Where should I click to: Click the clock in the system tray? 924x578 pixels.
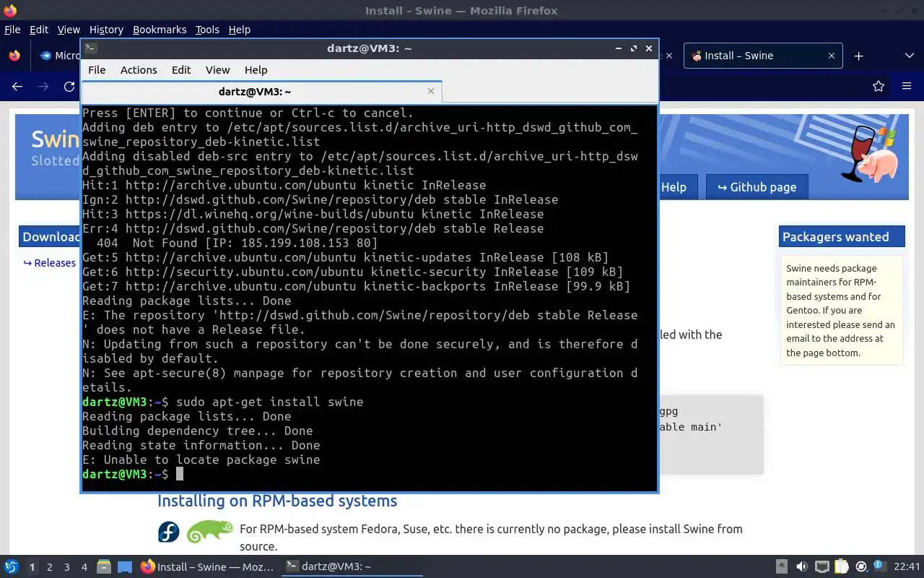click(x=907, y=567)
